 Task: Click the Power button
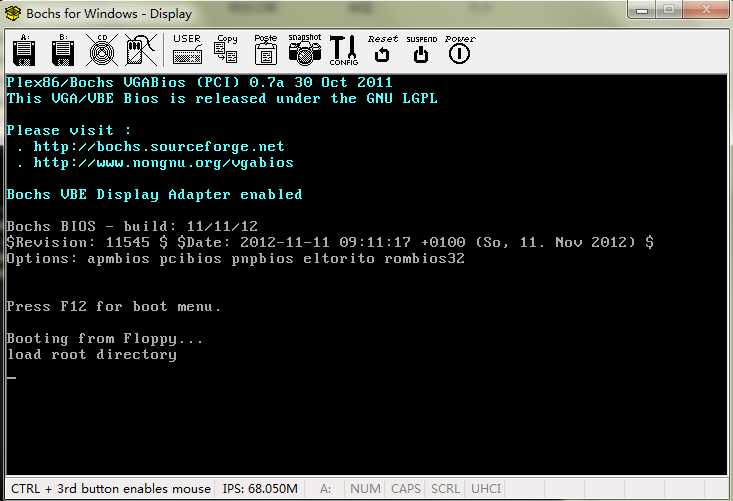pyautogui.click(x=460, y=49)
